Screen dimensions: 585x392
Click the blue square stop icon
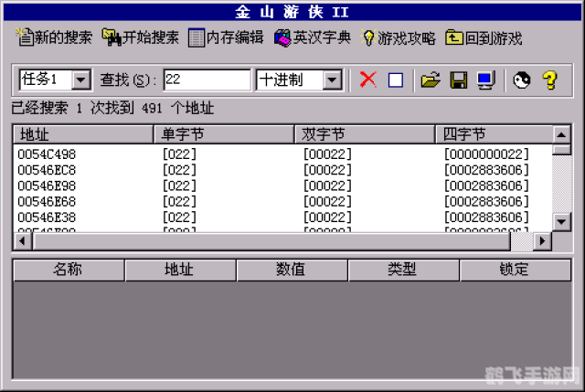click(396, 79)
